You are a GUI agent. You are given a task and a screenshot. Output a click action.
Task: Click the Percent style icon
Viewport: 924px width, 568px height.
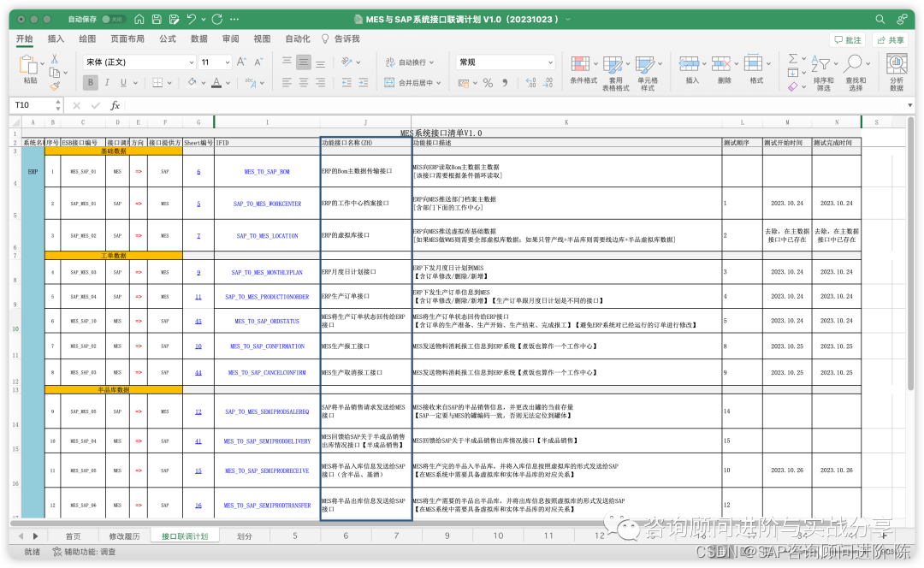(488, 83)
